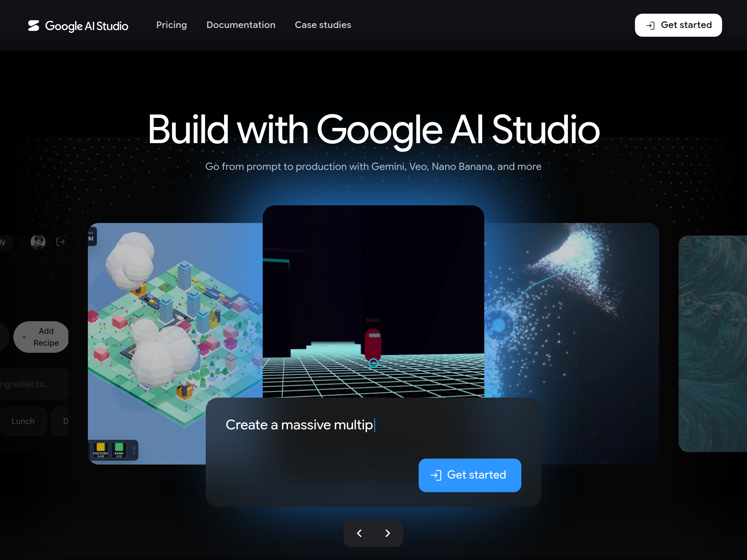Click the sign-out icon in recipe app
This screenshot has width=747, height=560.
[x=60, y=242]
